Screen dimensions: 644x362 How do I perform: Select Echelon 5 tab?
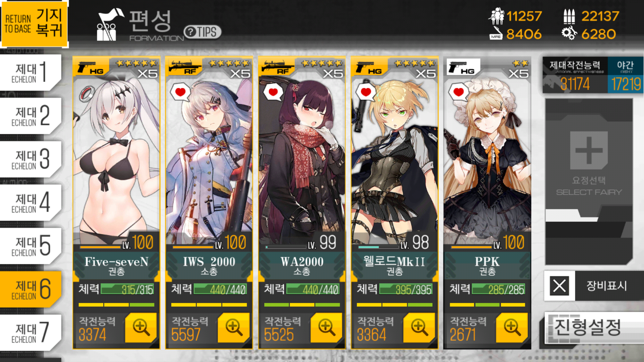click(30, 246)
